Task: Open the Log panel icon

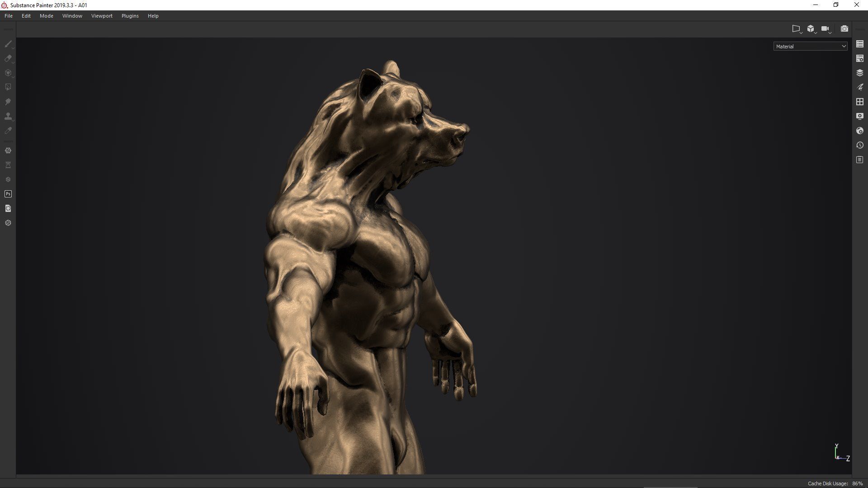Action: point(860,160)
